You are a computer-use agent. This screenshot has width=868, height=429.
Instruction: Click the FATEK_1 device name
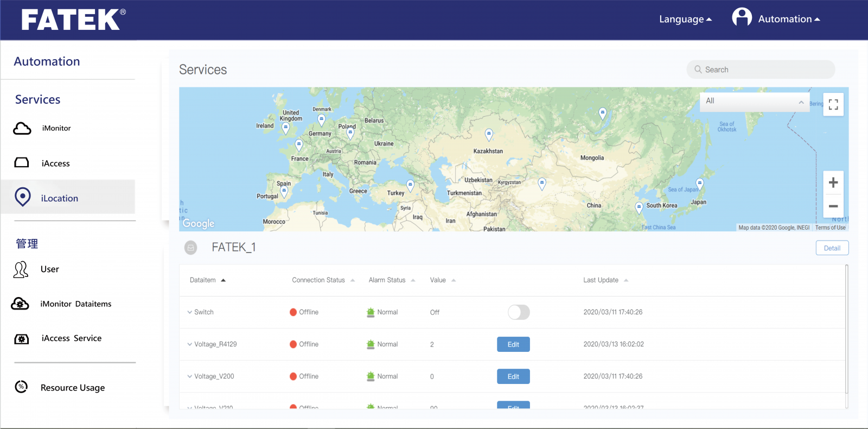click(233, 248)
